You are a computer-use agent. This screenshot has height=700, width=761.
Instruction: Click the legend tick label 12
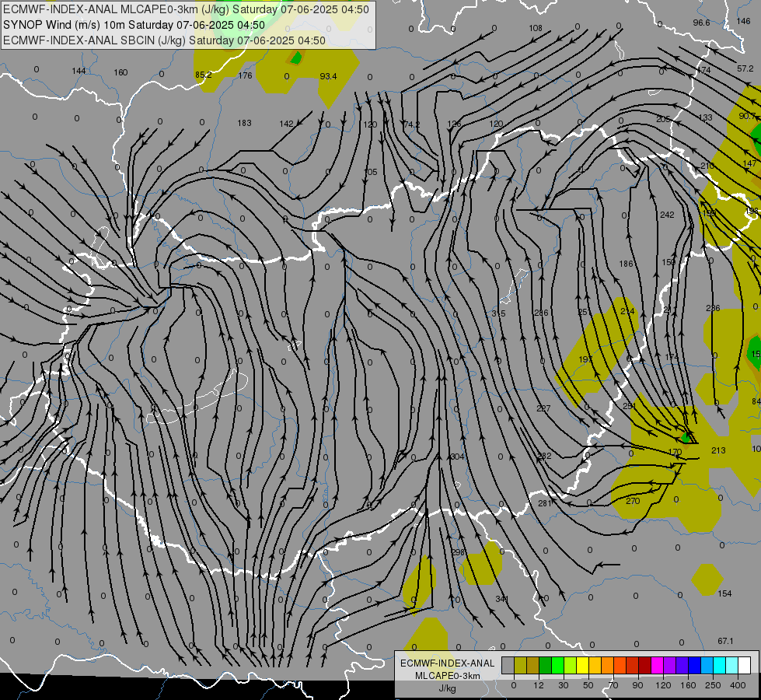point(539,685)
